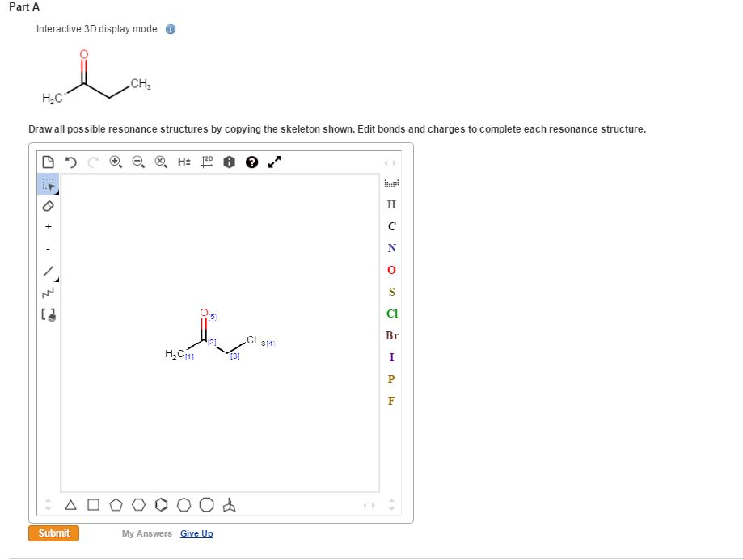743x560 pixels.
Task: Choose Oxygen from the element palette
Action: click(391, 270)
